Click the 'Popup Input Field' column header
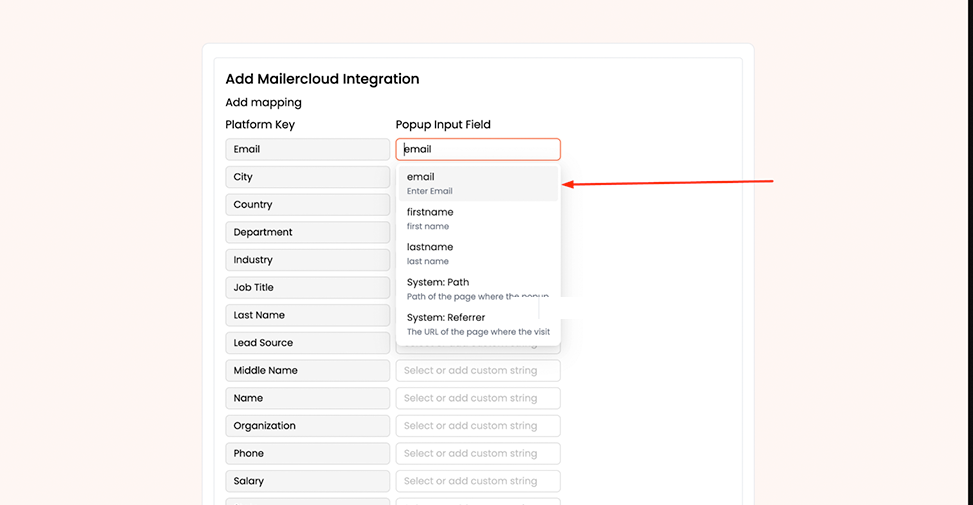The width and height of the screenshot is (973, 505). (x=443, y=125)
